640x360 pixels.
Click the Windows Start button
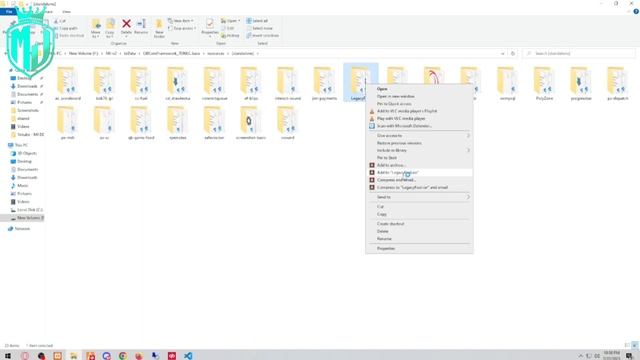click(8, 356)
